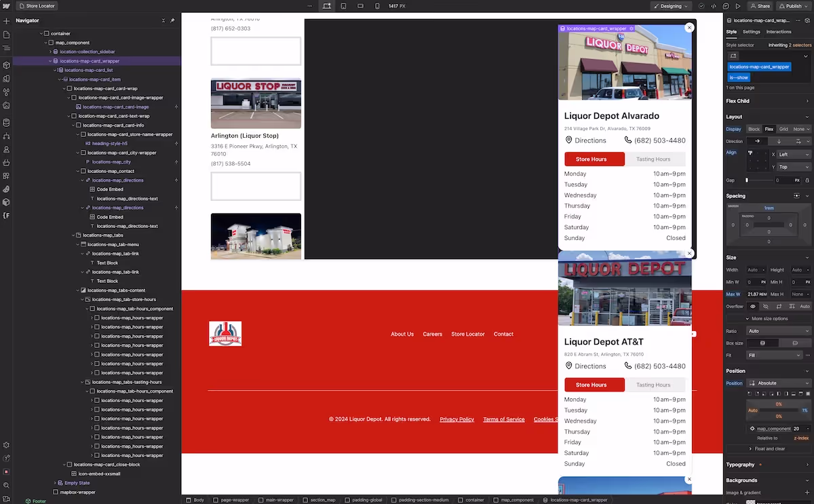Expand the Flex Child section
This screenshot has width=814, height=504.
[807, 101]
